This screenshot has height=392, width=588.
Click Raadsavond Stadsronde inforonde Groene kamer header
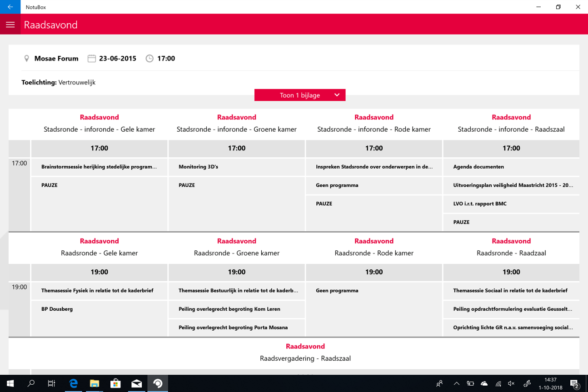237,124
